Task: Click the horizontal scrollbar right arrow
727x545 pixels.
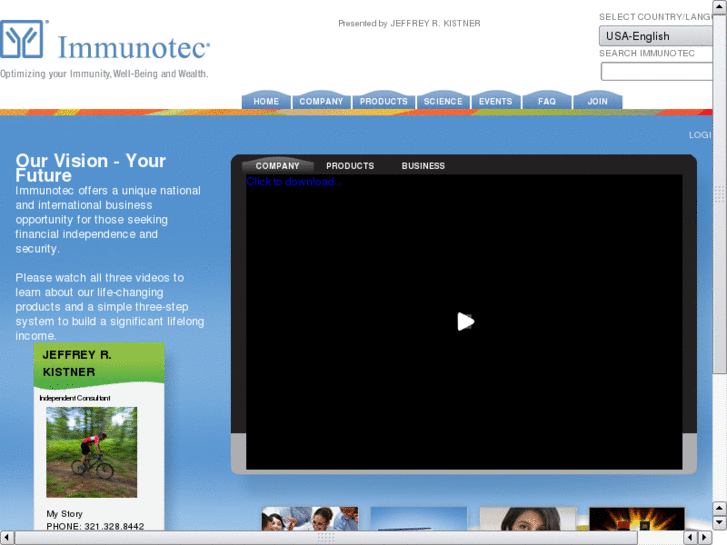Action: tap(704, 538)
